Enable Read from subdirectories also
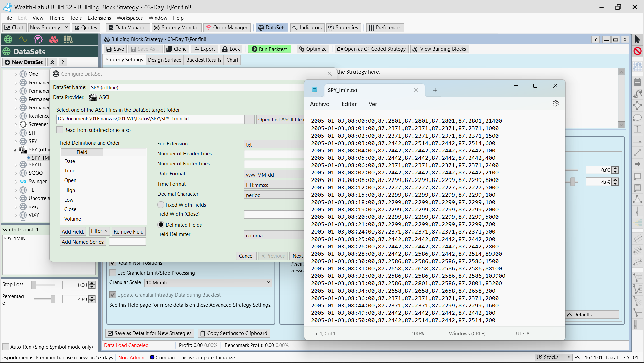Viewport: 644px width, 363px height. [x=60, y=130]
